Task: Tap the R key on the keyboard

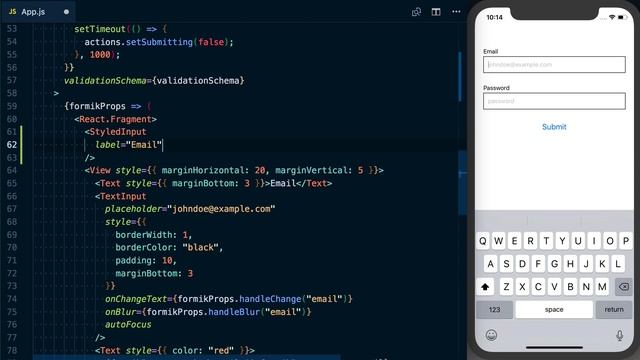Action: tap(530, 241)
